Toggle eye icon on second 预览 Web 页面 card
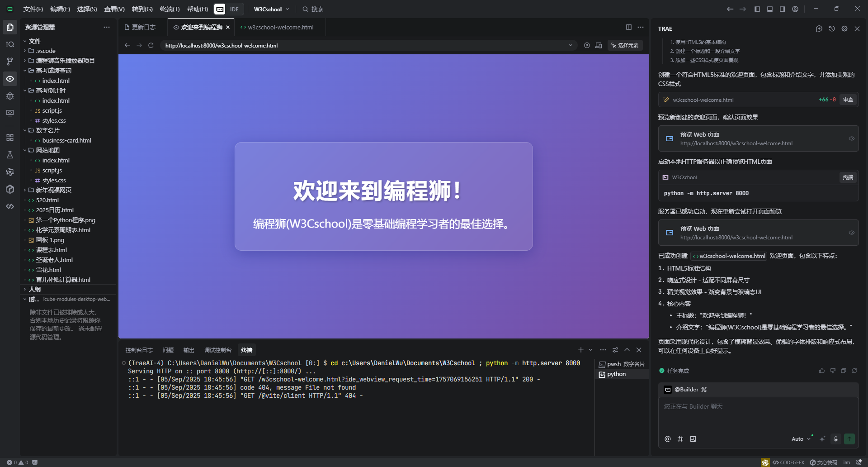The image size is (868, 467). 852,233
